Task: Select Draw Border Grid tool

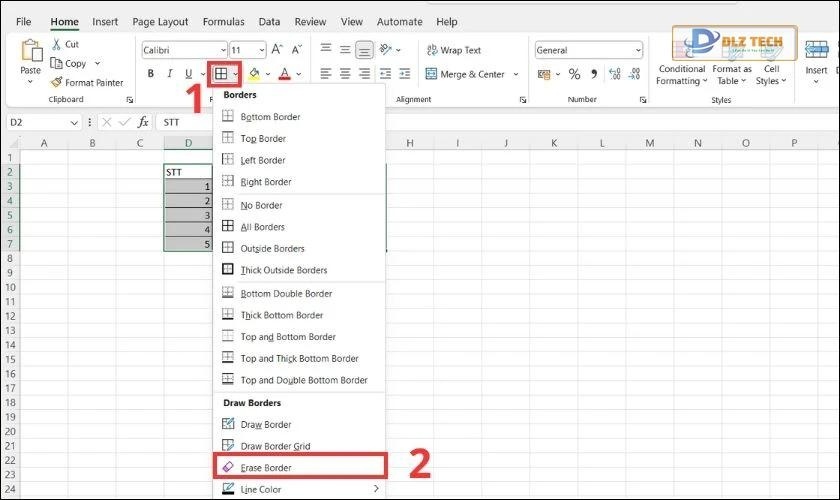Action: 274,446
